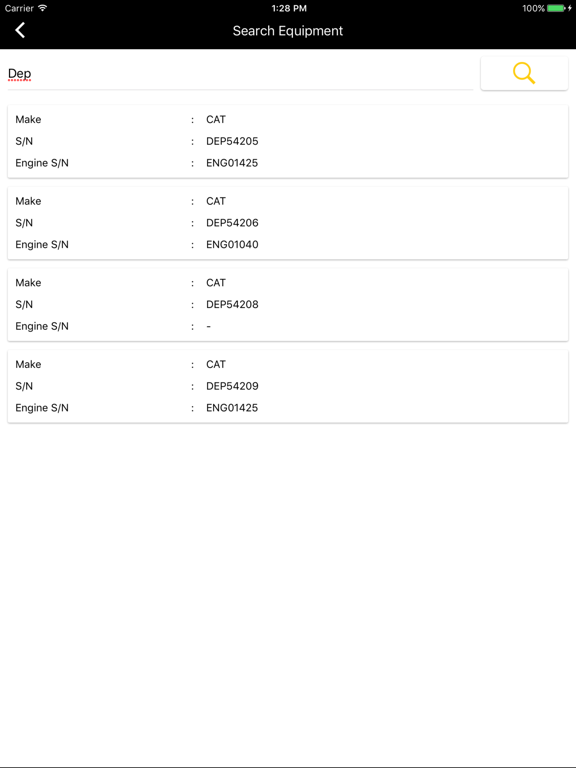Screen dimensions: 576x768
Task: Open equipment card with S/N DEP54205
Action: [288, 142]
